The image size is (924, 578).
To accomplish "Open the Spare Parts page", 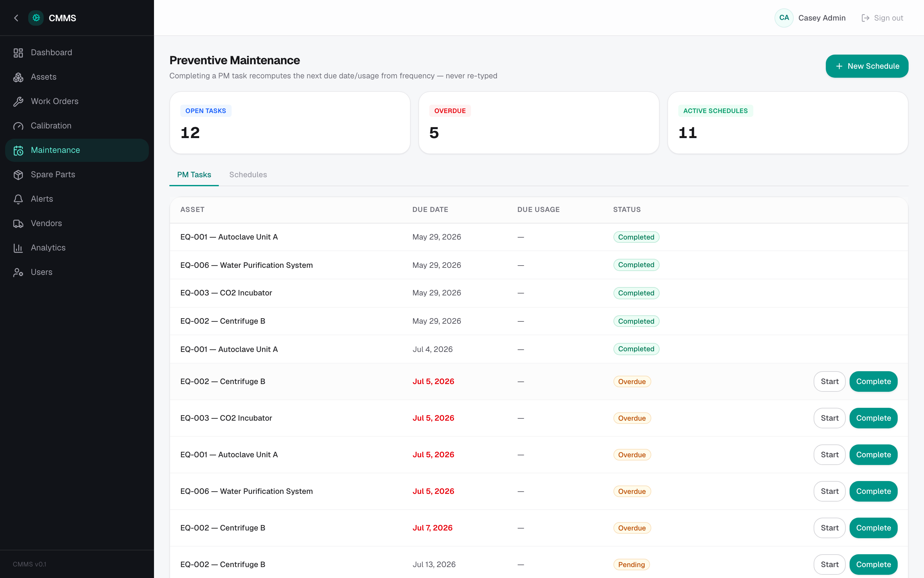I will point(77,175).
